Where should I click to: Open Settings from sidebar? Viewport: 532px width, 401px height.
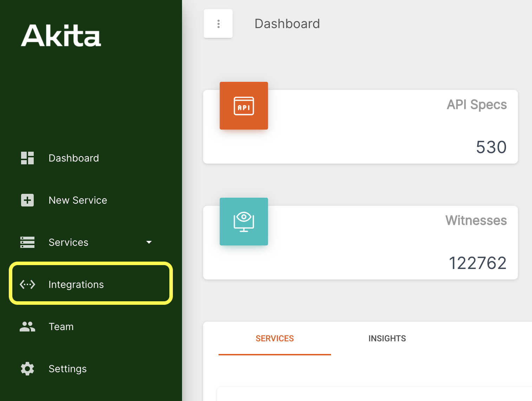pos(67,369)
